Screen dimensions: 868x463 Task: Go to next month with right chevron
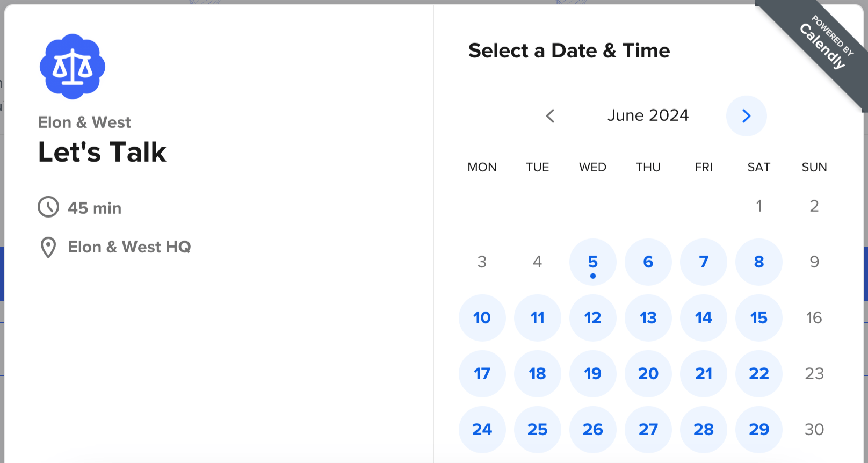tap(746, 116)
